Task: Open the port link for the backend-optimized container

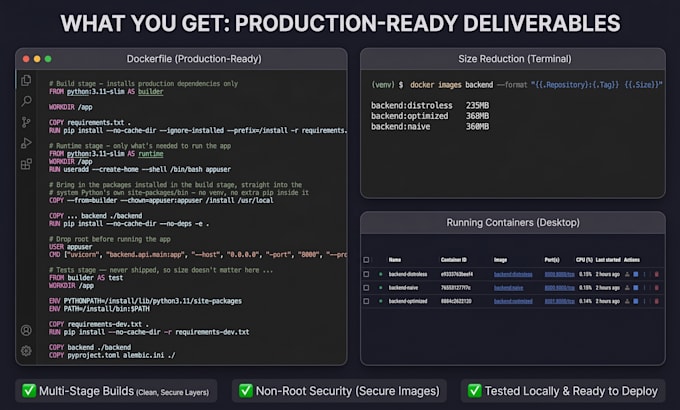Action: pos(559,301)
